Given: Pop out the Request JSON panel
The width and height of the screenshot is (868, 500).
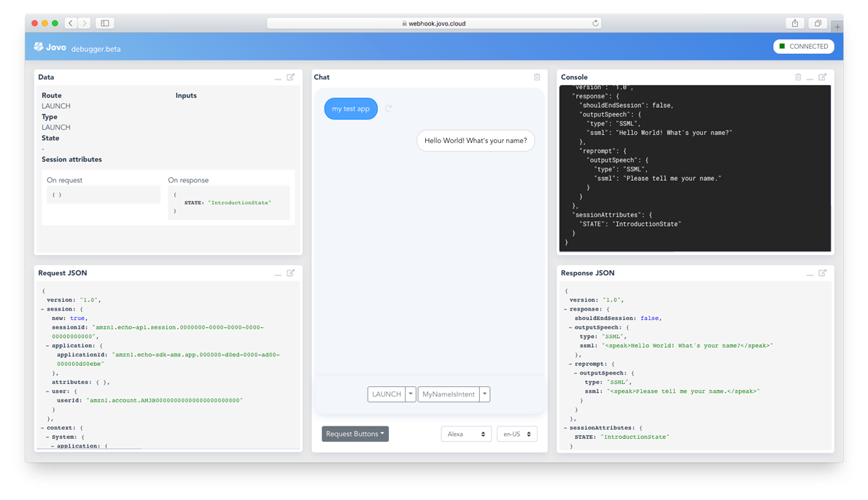Looking at the screenshot, I should pos(290,273).
